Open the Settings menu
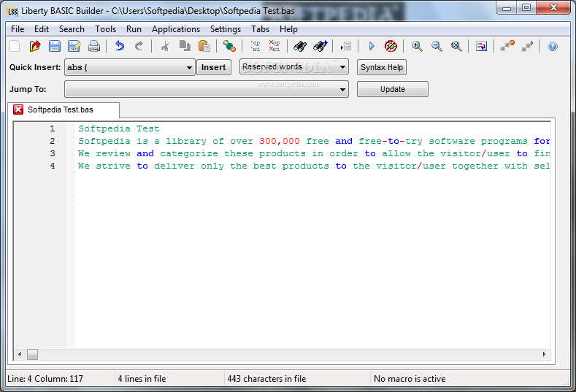The image size is (576, 392). pos(226,29)
